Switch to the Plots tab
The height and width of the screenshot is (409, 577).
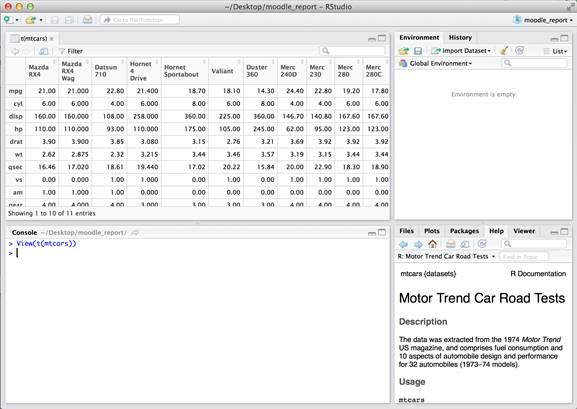point(432,231)
